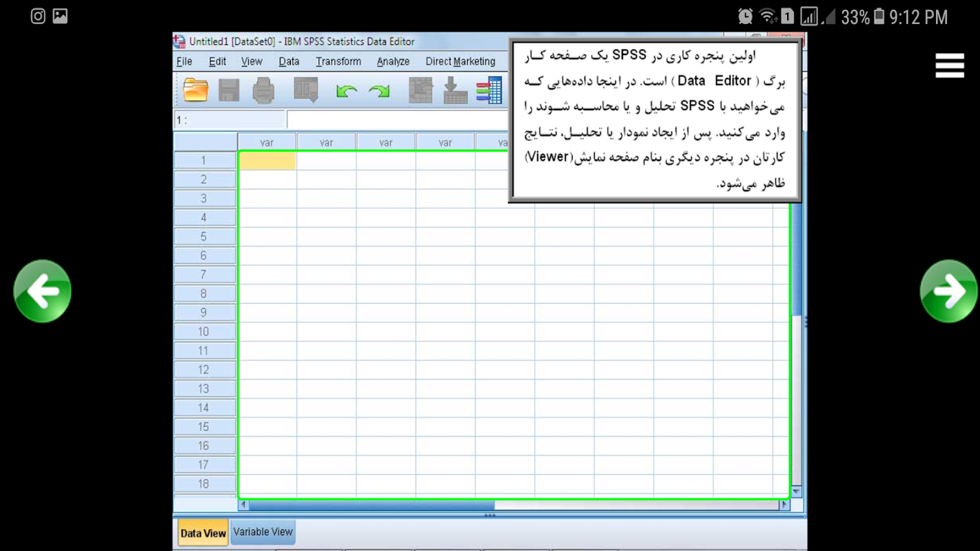Open the Transform menu
980x551 pixels.
tap(338, 61)
